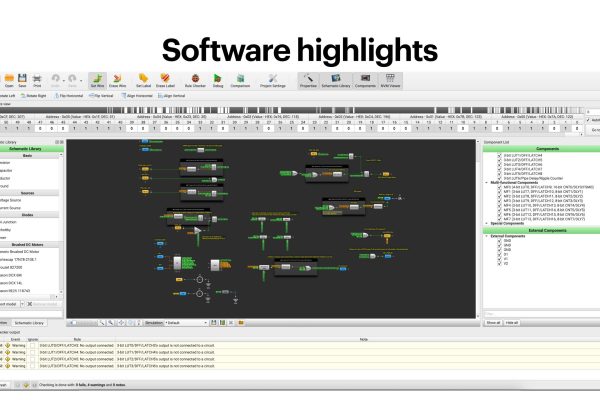The width and height of the screenshot is (600, 400).
Task: Click the Show all button
Action: click(x=493, y=323)
